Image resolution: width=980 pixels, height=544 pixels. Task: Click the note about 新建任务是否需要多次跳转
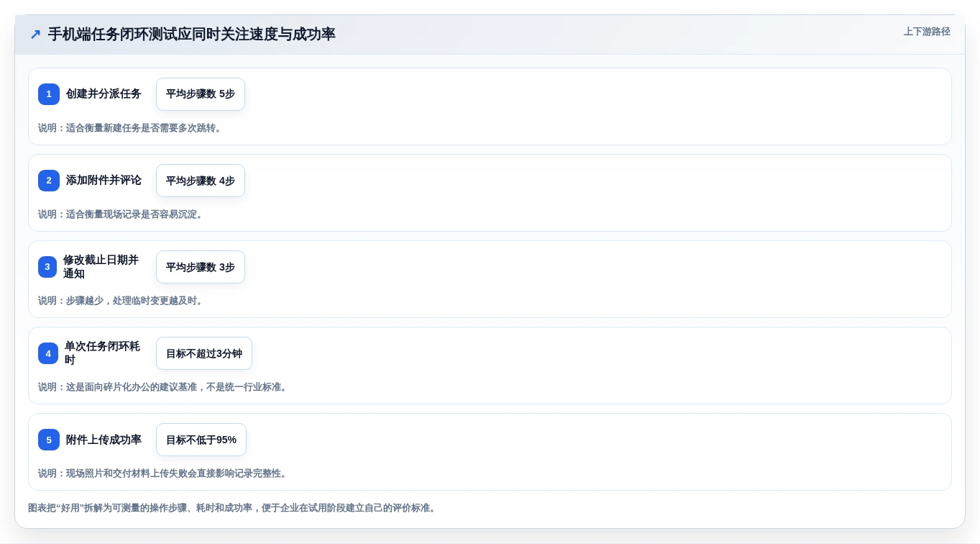pos(132,128)
